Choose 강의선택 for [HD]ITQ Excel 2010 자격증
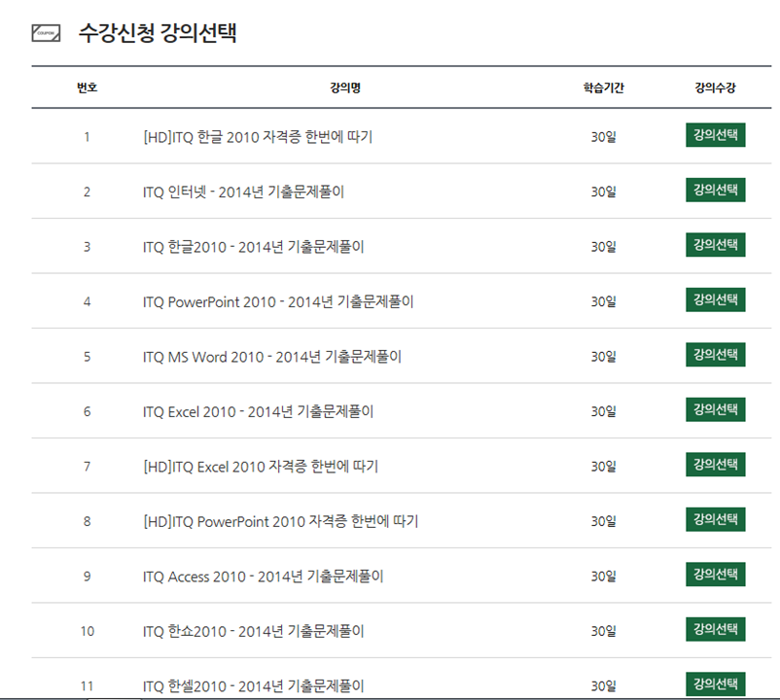The image size is (780, 700). pos(715,465)
